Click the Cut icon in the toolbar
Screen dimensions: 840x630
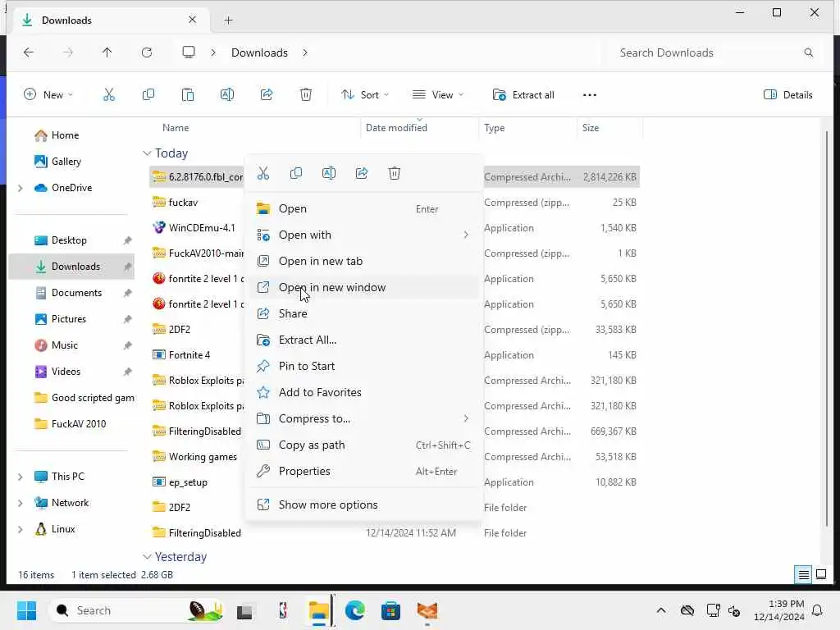(109, 95)
